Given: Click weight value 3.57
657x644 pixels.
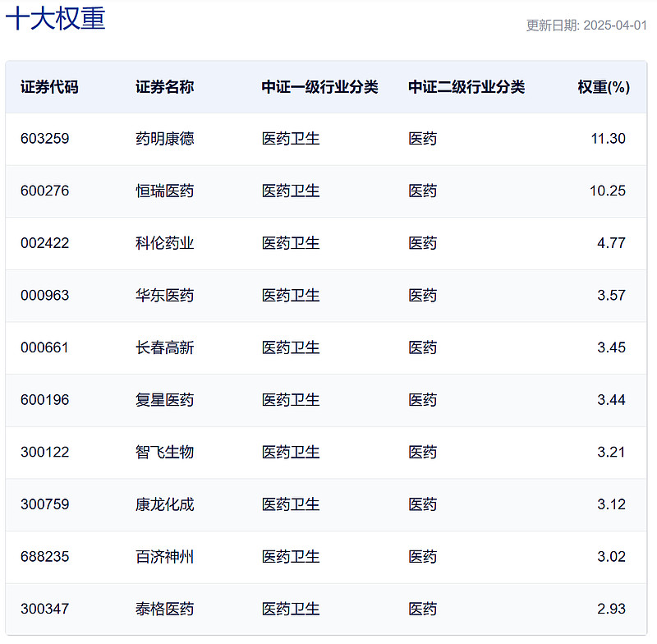Looking at the screenshot, I should (x=611, y=296).
